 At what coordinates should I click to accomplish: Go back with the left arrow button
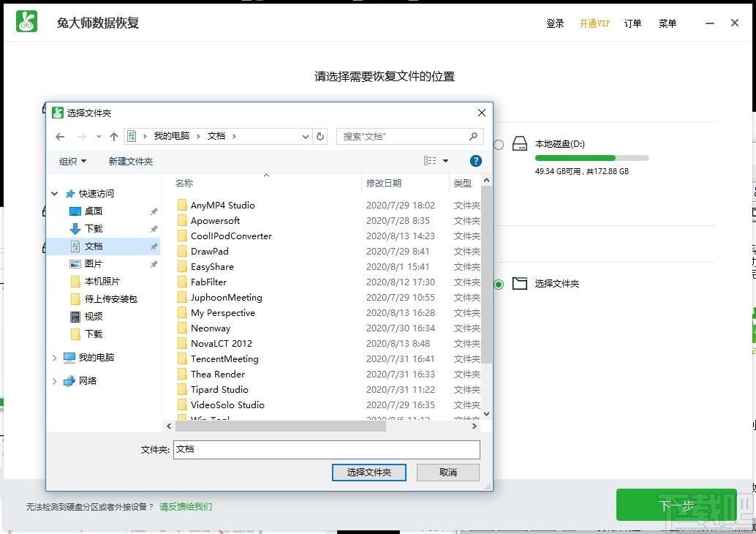[60, 137]
